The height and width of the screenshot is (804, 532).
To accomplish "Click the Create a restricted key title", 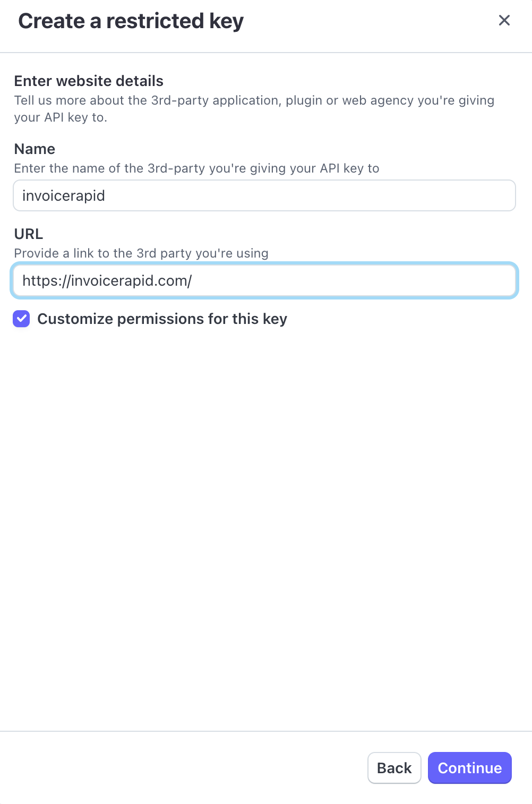I will pyautogui.click(x=131, y=21).
